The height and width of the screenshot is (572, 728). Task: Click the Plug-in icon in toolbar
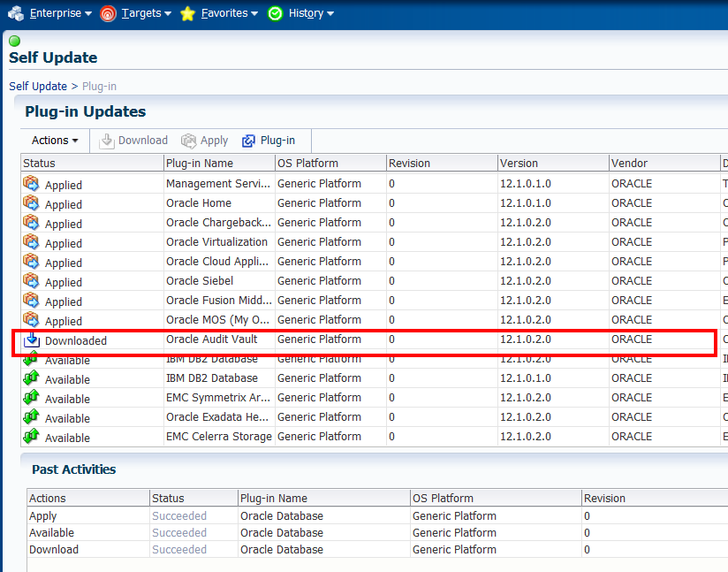tap(248, 141)
